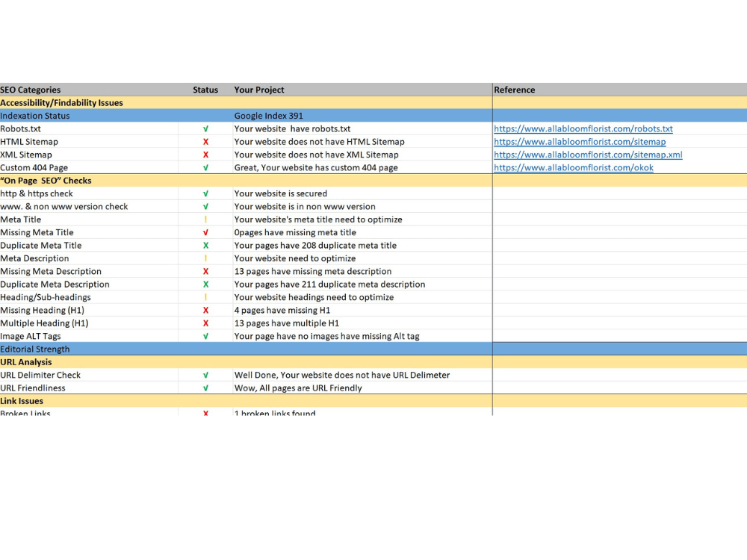Select the 'Custom 404 Page' category cell
This screenshot has width=747, height=560.
[89, 167]
